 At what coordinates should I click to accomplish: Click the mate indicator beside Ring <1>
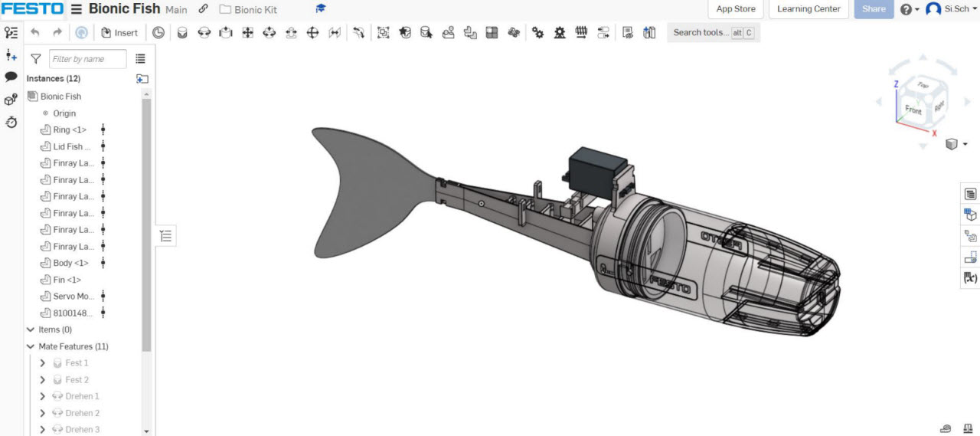pos(103,129)
